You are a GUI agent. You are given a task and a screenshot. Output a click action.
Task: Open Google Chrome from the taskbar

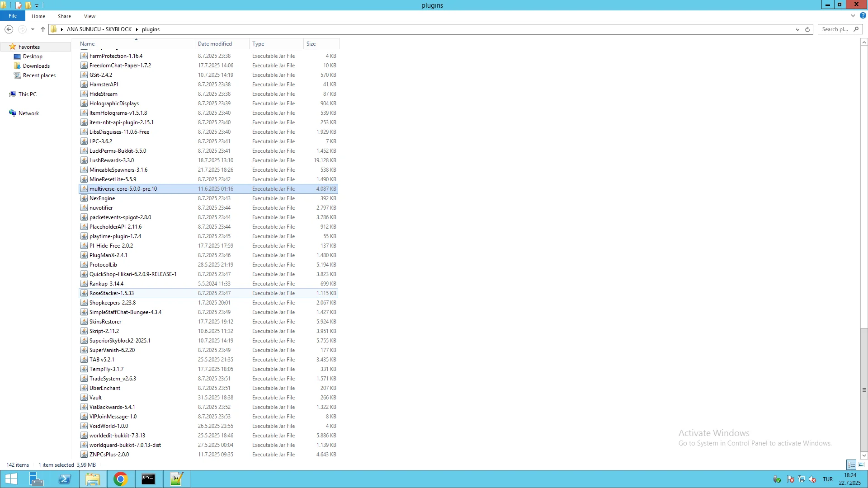click(120, 479)
